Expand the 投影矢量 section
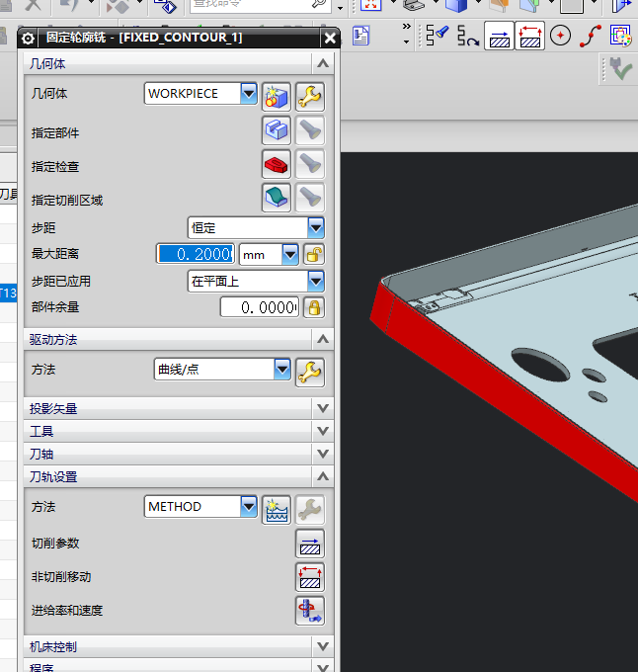The width and height of the screenshot is (638, 672). tap(323, 408)
